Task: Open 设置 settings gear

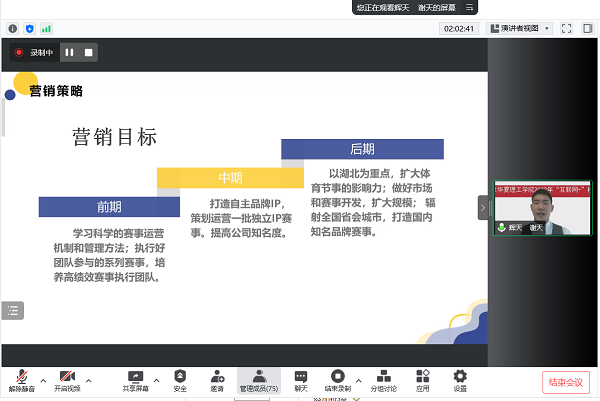Action: point(460,380)
